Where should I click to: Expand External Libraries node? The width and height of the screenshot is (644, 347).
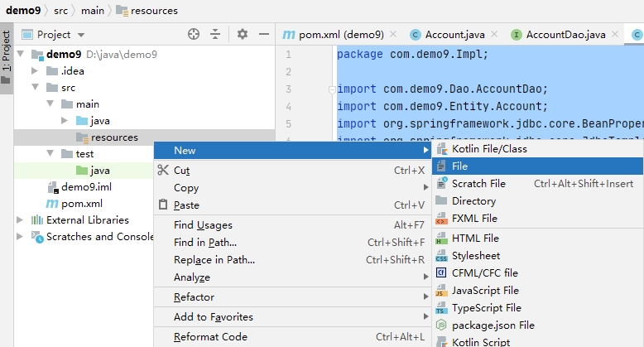pos(20,220)
